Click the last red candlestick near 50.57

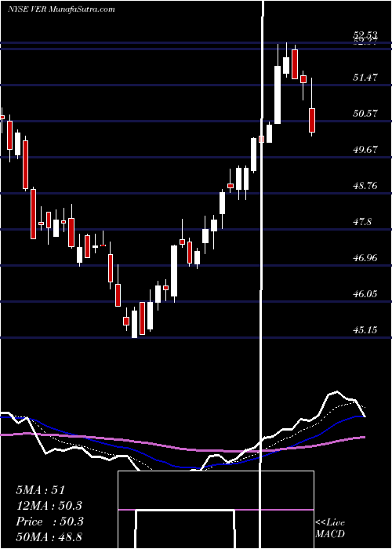312,120
